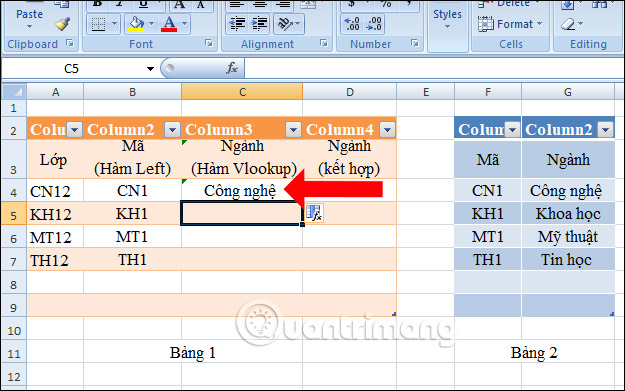Image resolution: width=625 pixels, height=391 pixels.
Task: Click the Increase Indent icon
Action: pos(259,24)
